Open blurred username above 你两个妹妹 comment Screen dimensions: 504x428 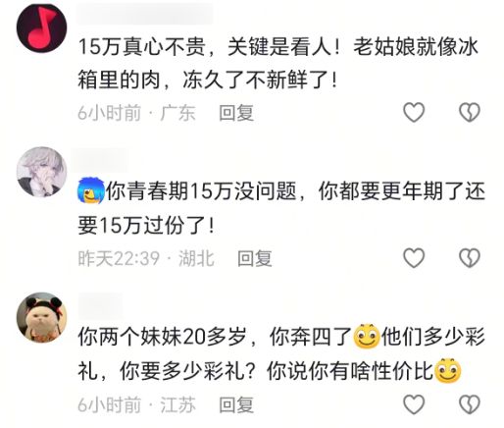(x=100, y=305)
